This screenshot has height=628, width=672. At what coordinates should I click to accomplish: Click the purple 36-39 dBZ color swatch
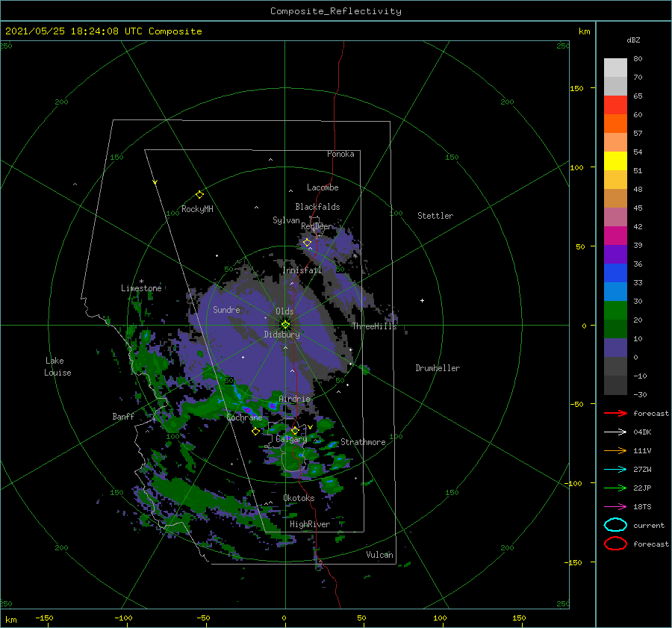point(615,255)
